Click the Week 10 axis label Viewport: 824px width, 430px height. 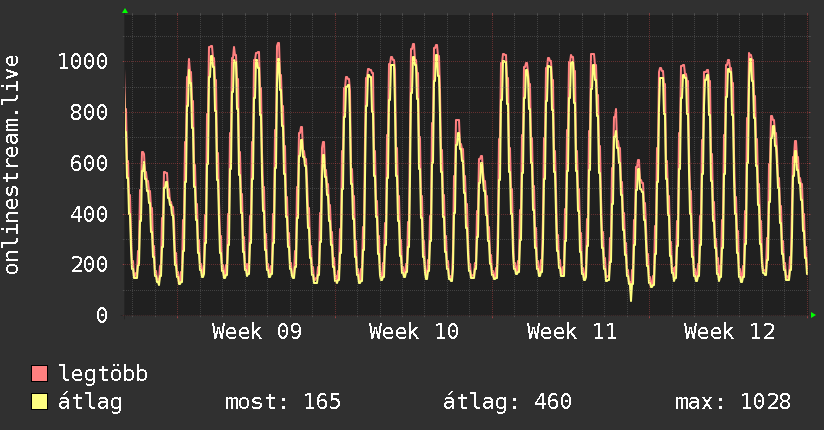[414, 332]
